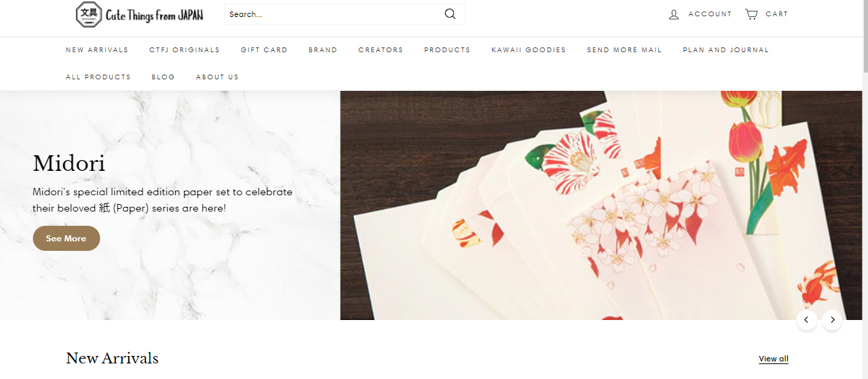
Task: Follow the View all link
Action: (x=774, y=359)
